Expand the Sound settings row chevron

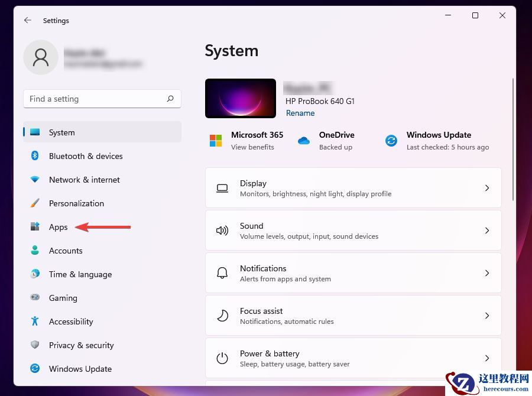[487, 231]
